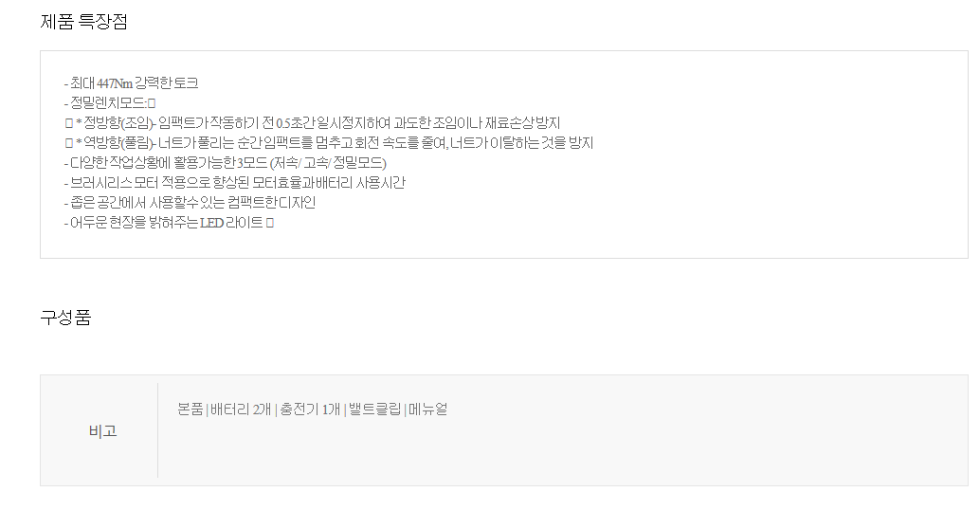The width and height of the screenshot is (980, 510).
Task: Click the 정밀렌치모드 feature line
Action: [109, 103]
